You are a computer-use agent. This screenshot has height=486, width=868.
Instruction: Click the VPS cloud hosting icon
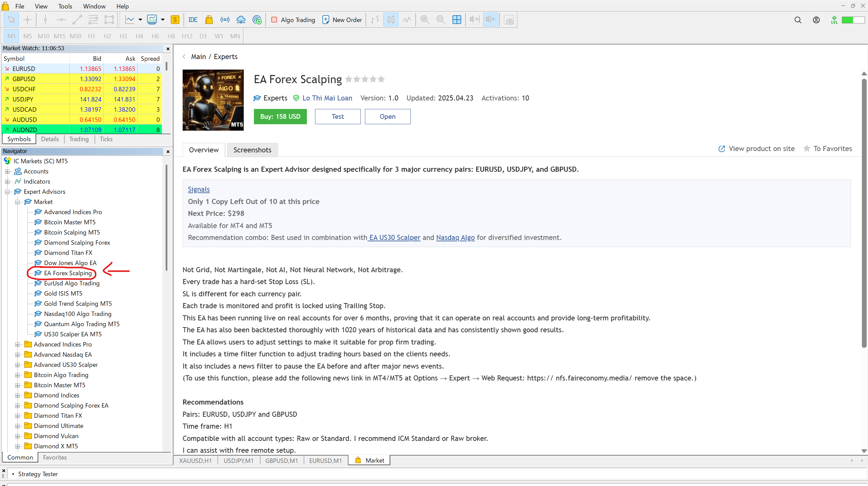[x=241, y=20]
